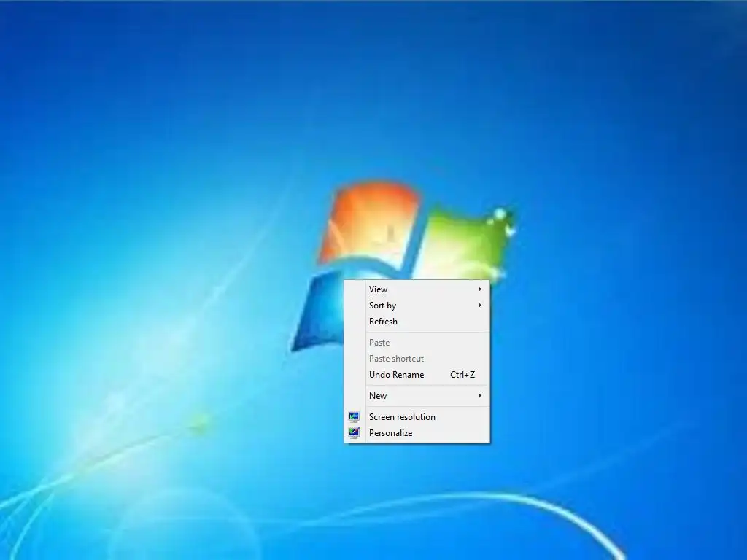Viewport: 747px width, 560px height.
Task: Click the Screen resolution monitor icon
Action: pyautogui.click(x=354, y=417)
